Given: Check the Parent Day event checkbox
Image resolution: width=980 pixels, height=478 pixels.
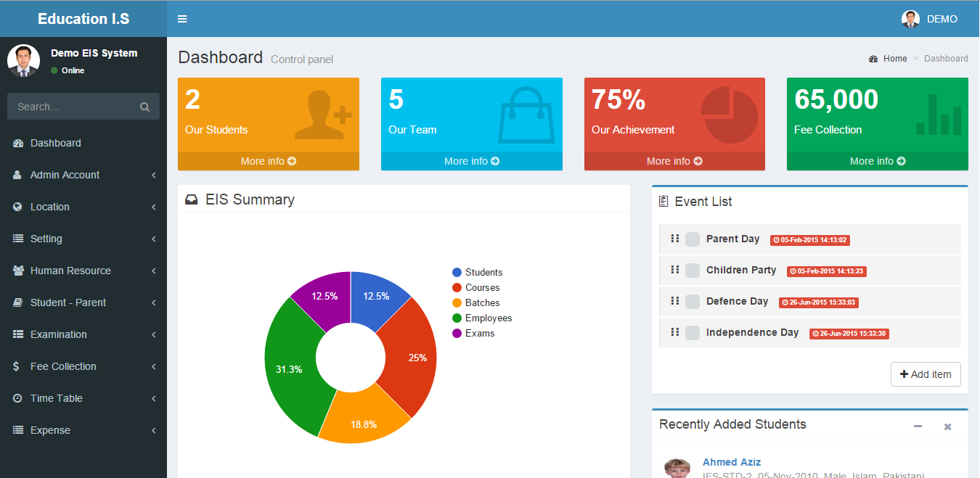Looking at the screenshot, I should click(x=693, y=239).
